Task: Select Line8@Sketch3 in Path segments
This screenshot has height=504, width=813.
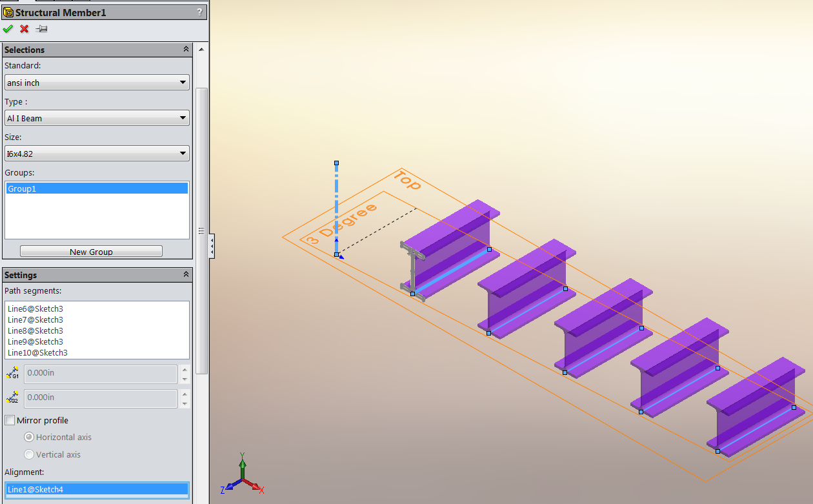Action: 35,331
